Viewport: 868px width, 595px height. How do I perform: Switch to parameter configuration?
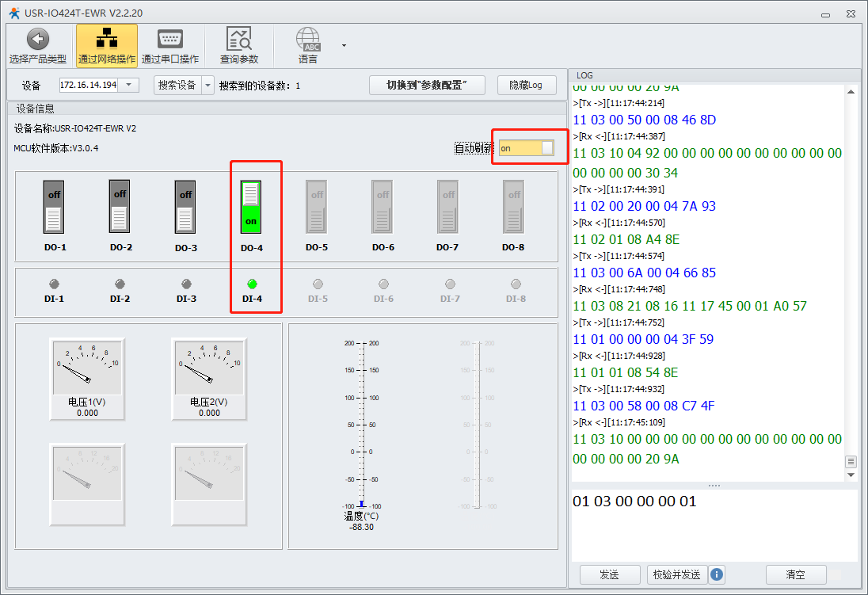coord(427,85)
